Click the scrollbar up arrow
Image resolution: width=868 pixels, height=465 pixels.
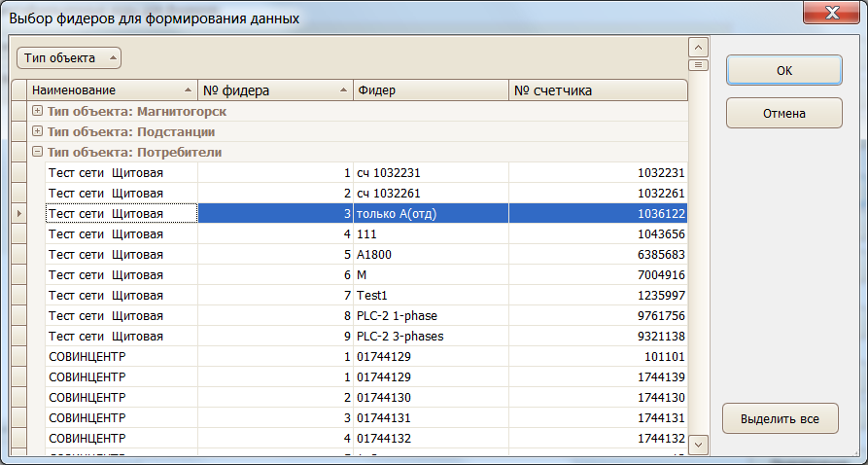click(697, 47)
